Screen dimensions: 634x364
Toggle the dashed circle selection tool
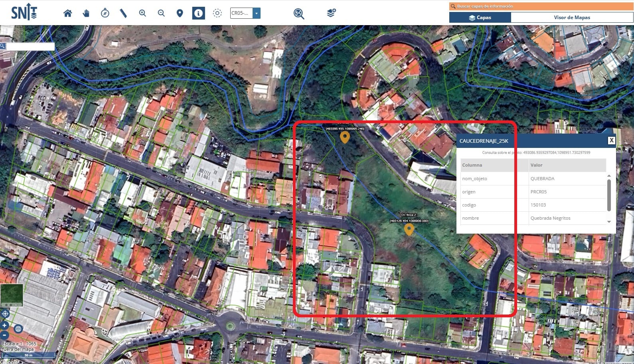pos(217,13)
